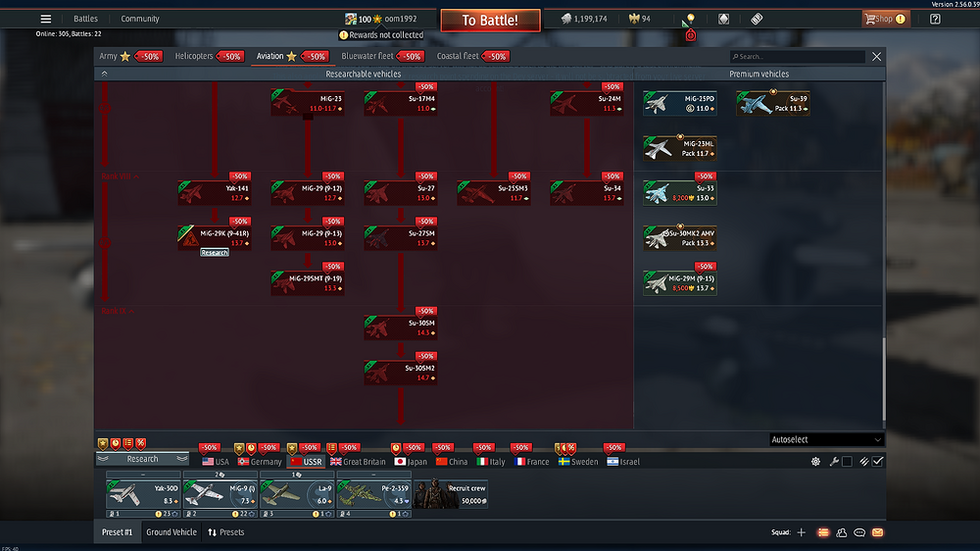Click the wrench repair icon
The height and width of the screenshot is (551, 980).
pos(834,462)
